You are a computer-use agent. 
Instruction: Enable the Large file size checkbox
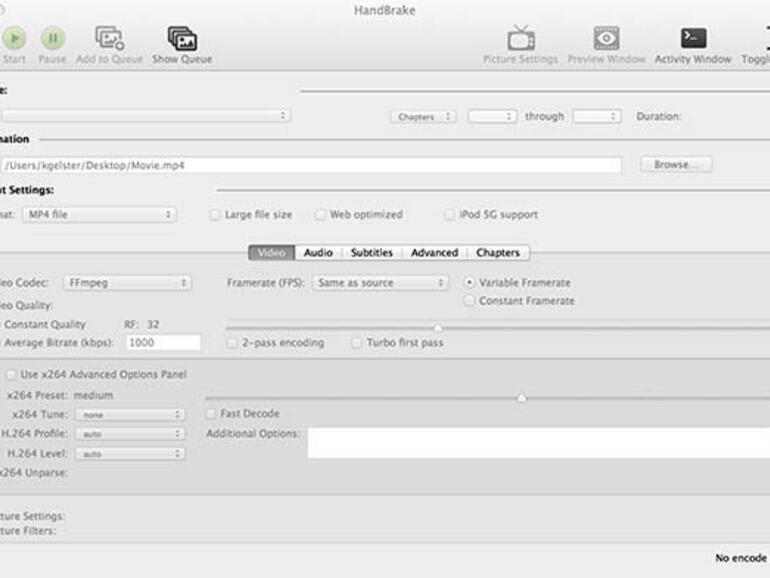[x=215, y=215]
